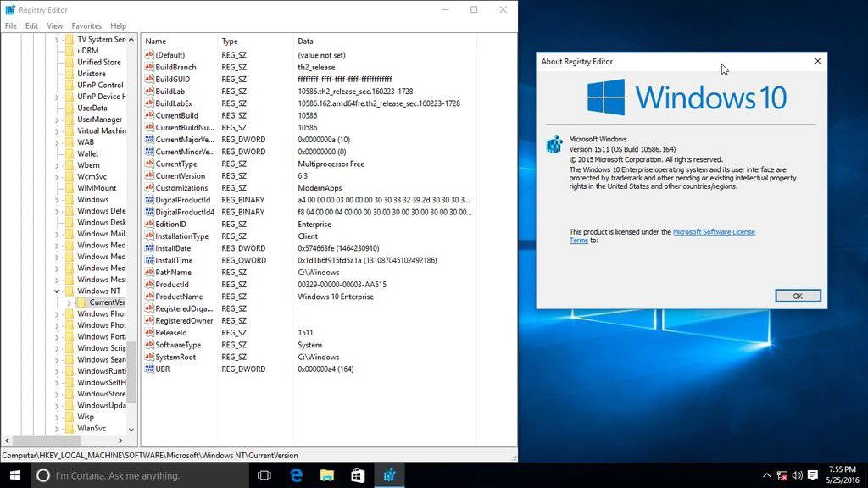This screenshot has height=488, width=868.
Task: Select the ProductId value icon
Action: click(149, 285)
